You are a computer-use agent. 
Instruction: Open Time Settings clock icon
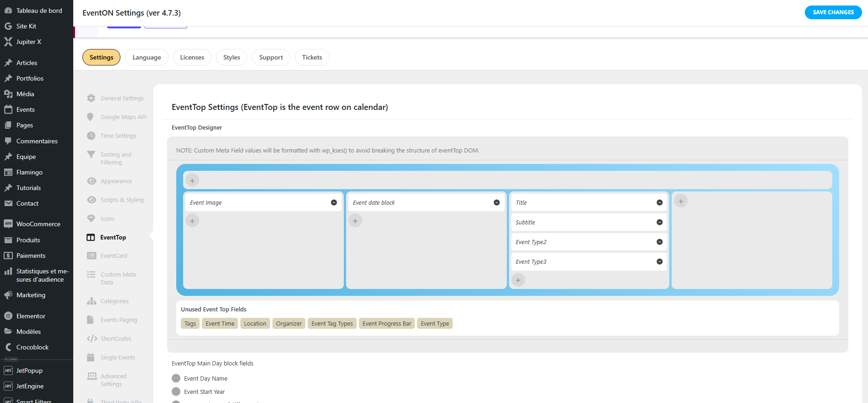[x=91, y=136]
